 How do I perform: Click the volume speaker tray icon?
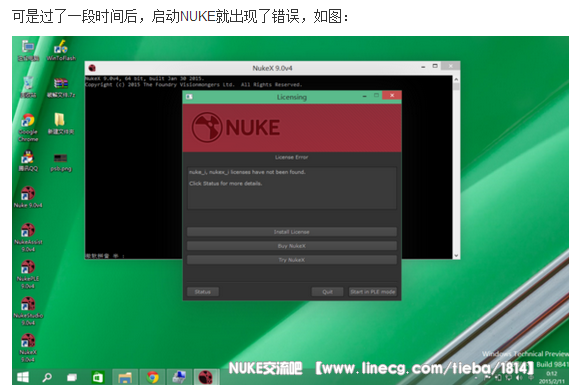click(x=519, y=378)
